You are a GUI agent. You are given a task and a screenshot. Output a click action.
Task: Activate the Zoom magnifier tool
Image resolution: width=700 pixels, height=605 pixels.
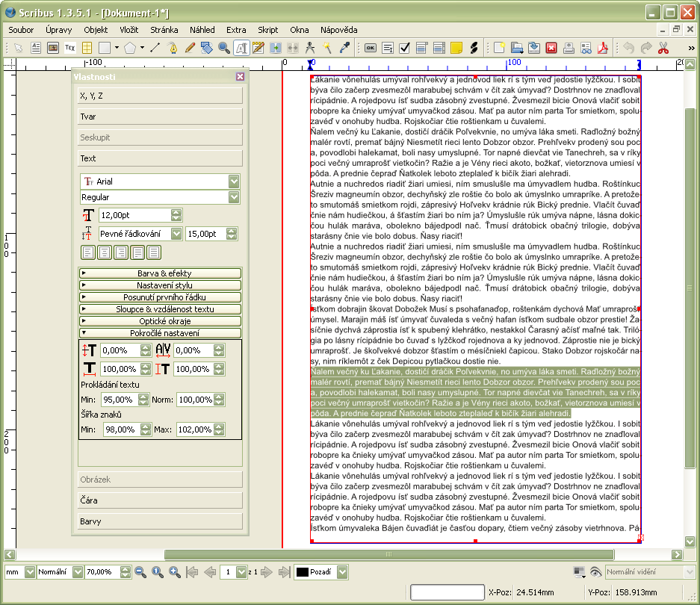(x=224, y=48)
